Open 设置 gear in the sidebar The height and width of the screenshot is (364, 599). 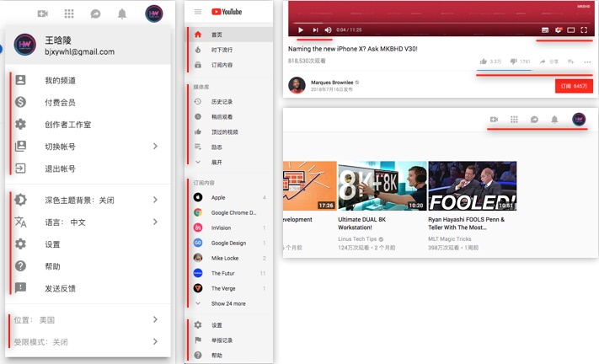coord(230,325)
